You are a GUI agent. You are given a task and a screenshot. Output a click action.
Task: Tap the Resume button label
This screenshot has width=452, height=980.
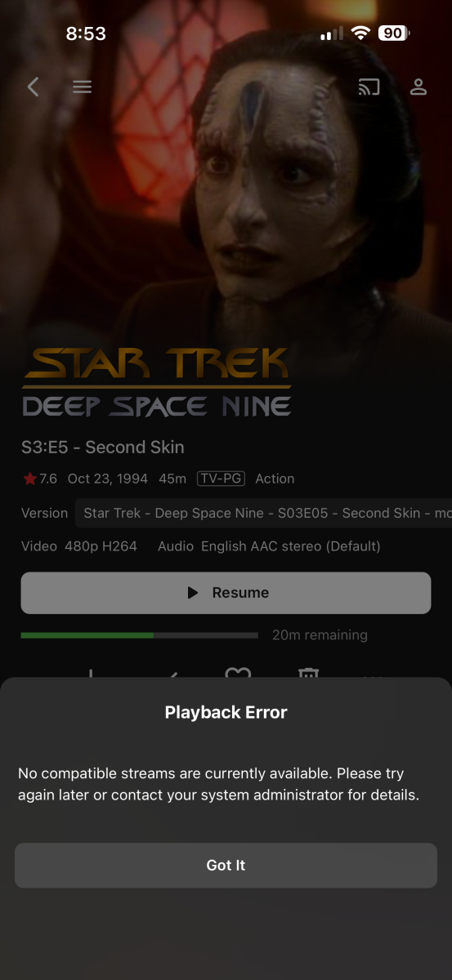(240, 593)
